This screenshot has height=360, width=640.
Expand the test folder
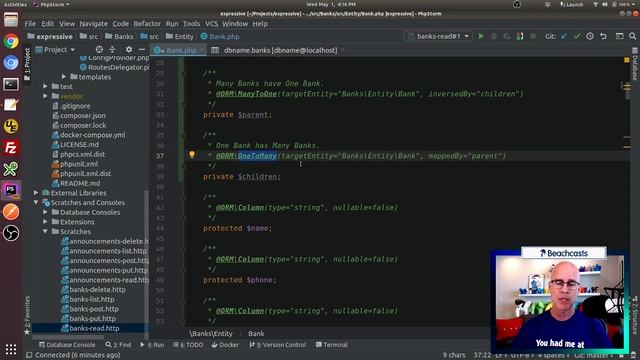(x=45, y=87)
